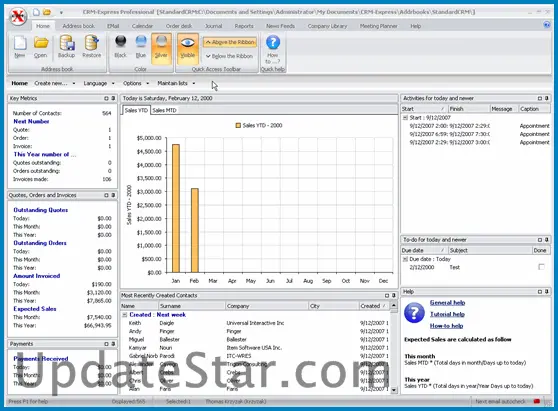
Task: Open the Maintain lists dropdown
Action: [176, 83]
